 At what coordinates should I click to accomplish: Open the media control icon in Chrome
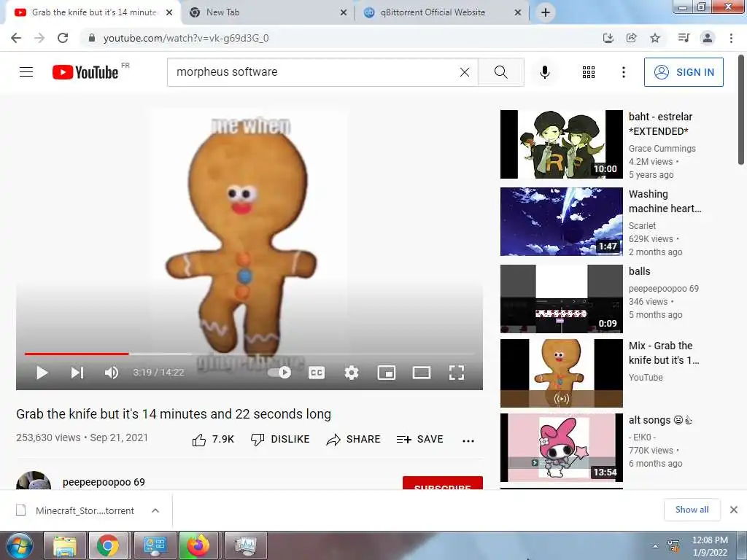(x=684, y=38)
